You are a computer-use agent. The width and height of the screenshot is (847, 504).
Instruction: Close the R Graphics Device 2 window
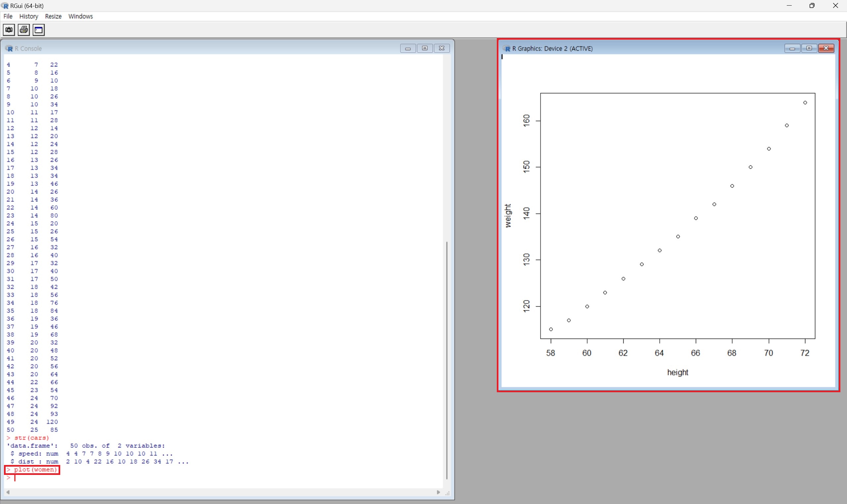click(x=826, y=49)
